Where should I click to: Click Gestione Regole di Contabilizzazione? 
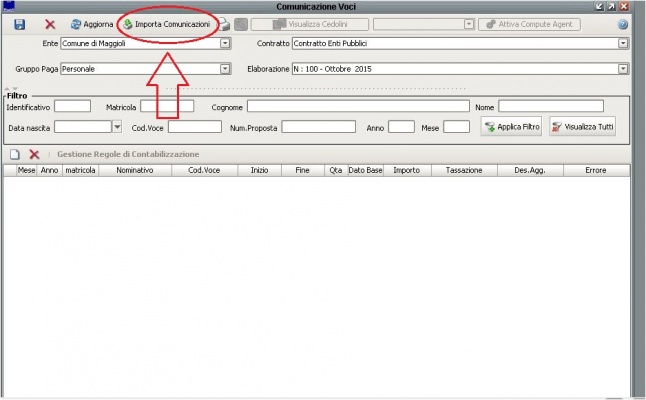click(128, 154)
